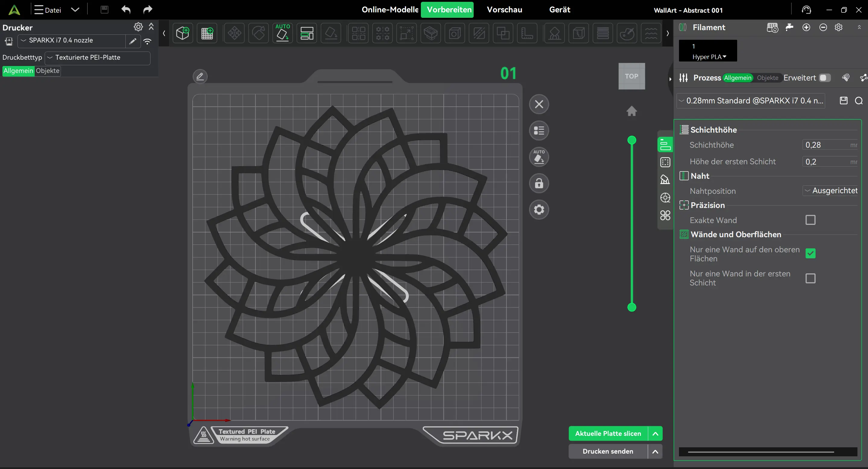The width and height of the screenshot is (868, 469).
Task: Select the Color painting palette tool
Action: (627, 33)
